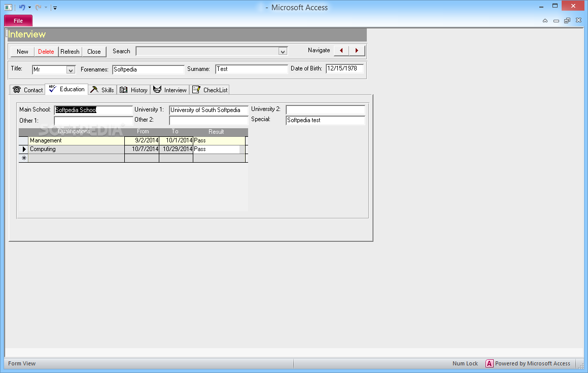Select the Computing qualification cell
Screen dimensions: 588x373
[x=77, y=149]
